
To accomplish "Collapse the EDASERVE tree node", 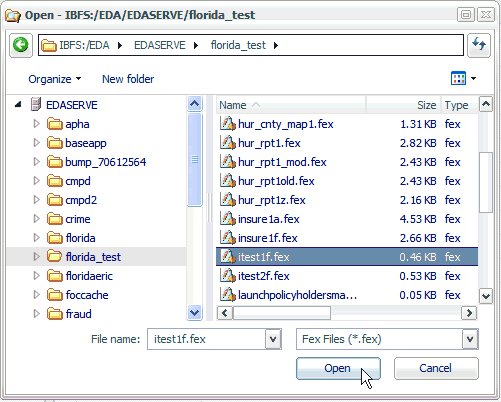I will pyautogui.click(x=18, y=105).
